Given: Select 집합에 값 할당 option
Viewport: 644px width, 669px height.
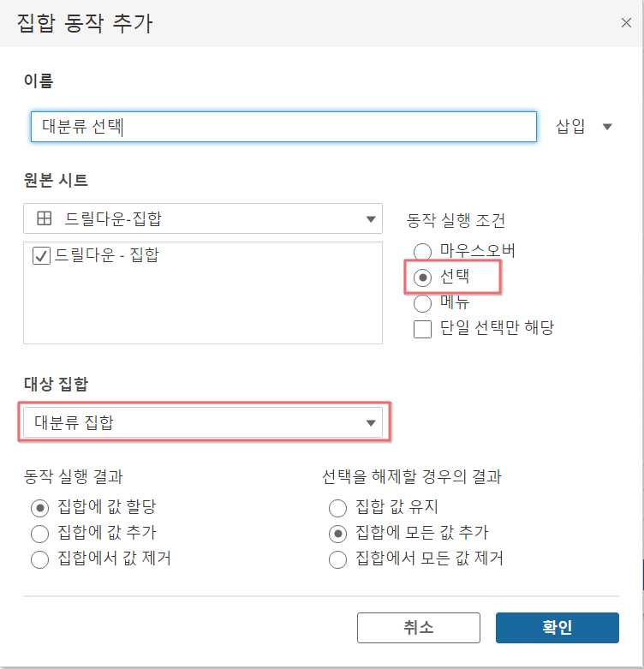Looking at the screenshot, I should click(x=39, y=508).
